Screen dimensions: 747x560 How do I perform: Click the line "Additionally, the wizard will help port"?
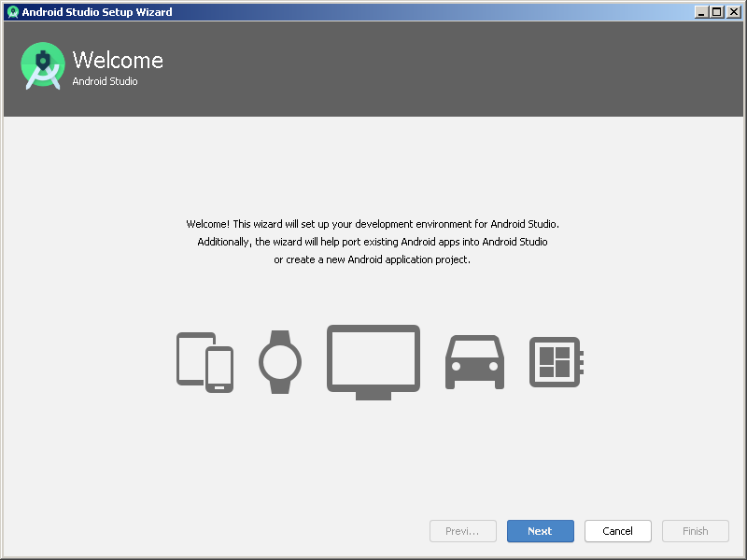(373, 242)
